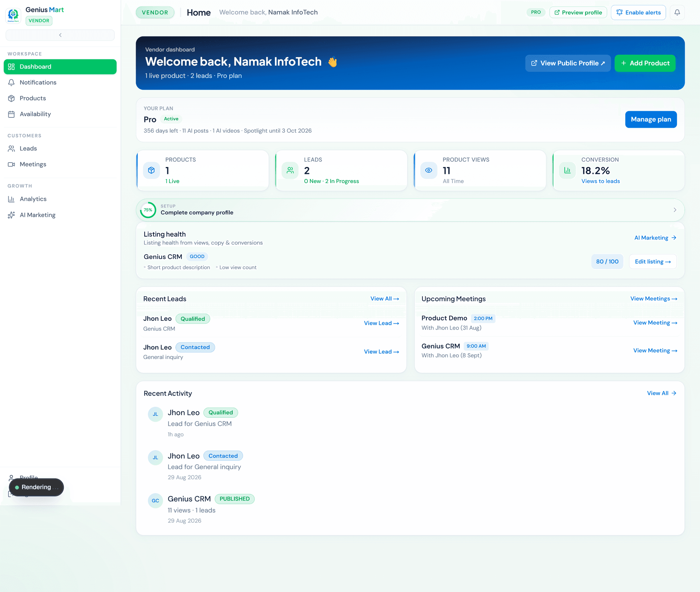View the Genius CRM 9:00 AM meeting

coord(655,351)
